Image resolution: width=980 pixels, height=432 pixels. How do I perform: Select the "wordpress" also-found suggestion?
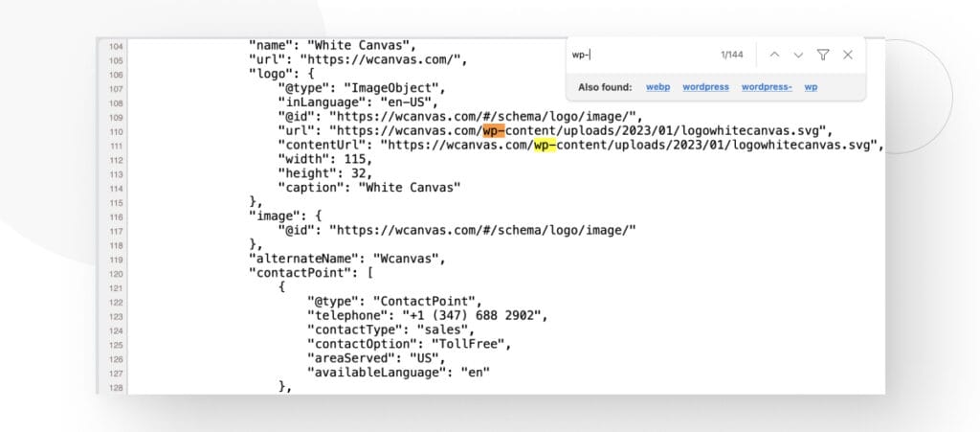coord(705,87)
